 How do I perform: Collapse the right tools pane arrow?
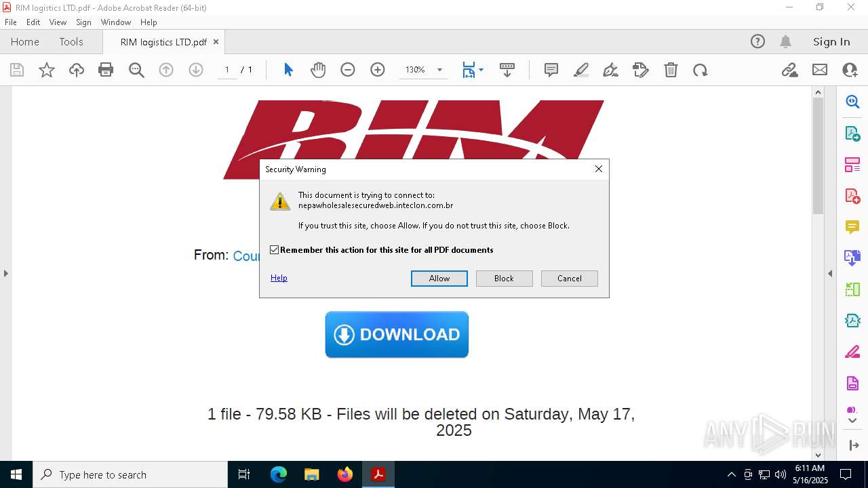830,273
